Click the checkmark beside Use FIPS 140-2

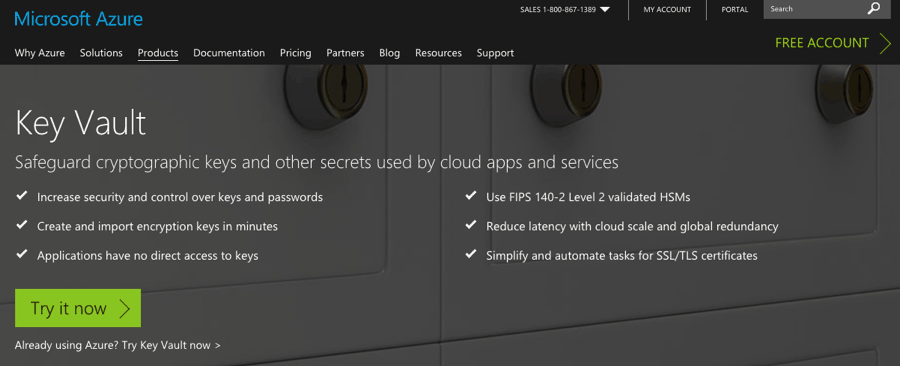pos(471,196)
